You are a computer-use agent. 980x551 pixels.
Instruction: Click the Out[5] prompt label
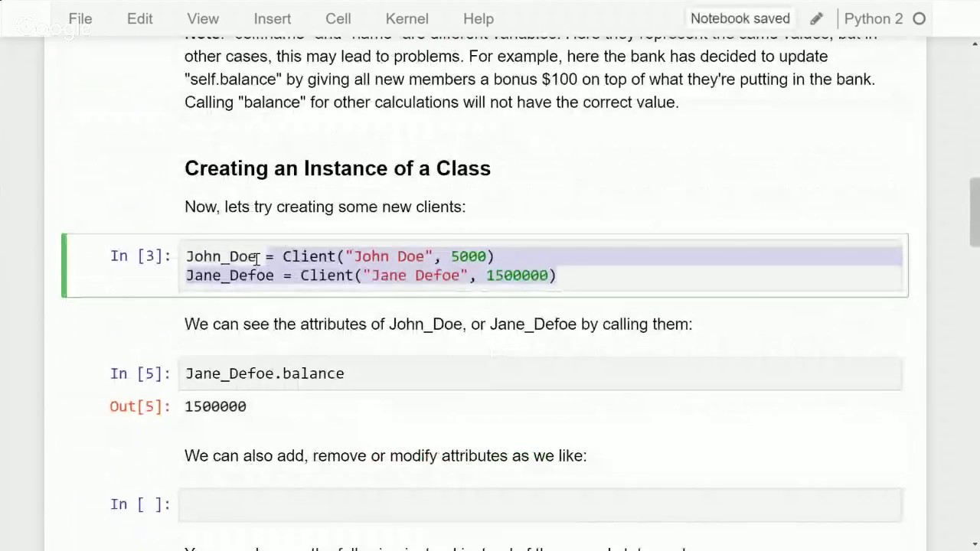coord(140,406)
